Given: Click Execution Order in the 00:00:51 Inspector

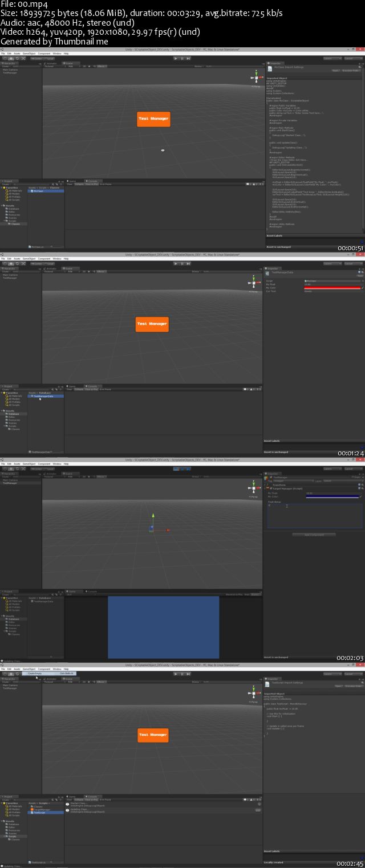Looking at the screenshot, I should point(351,70).
